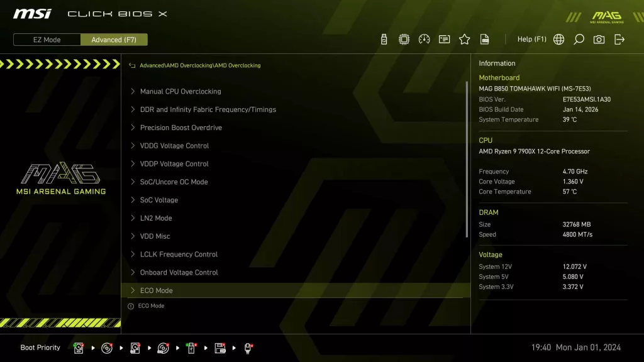The image size is (644, 362).
Task: Switch to the EZ Mode tab
Action: (x=46, y=39)
